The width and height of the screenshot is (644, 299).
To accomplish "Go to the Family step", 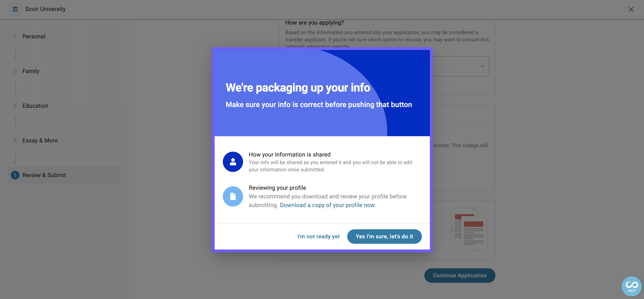I will pyautogui.click(x=31, y=71).
